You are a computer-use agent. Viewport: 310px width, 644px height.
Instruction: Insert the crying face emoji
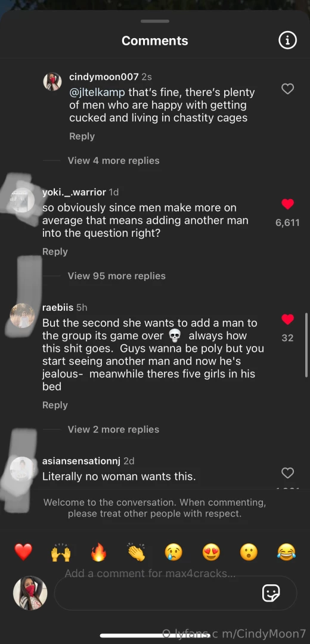173,552
